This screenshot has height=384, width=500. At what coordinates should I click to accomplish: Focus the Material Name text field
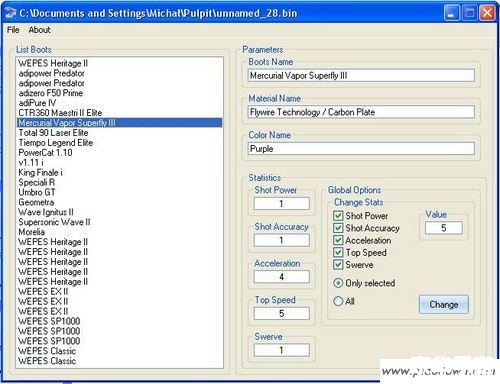pos(361,112)
